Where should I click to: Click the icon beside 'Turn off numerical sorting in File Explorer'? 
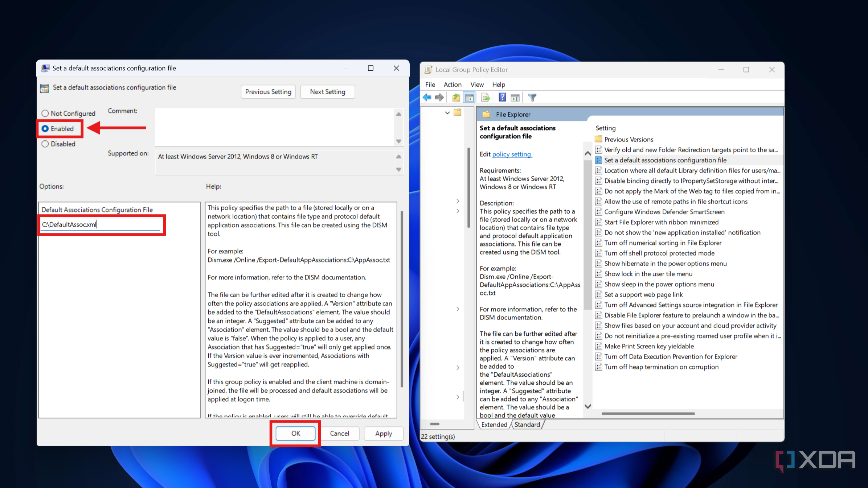pos(598,243)
